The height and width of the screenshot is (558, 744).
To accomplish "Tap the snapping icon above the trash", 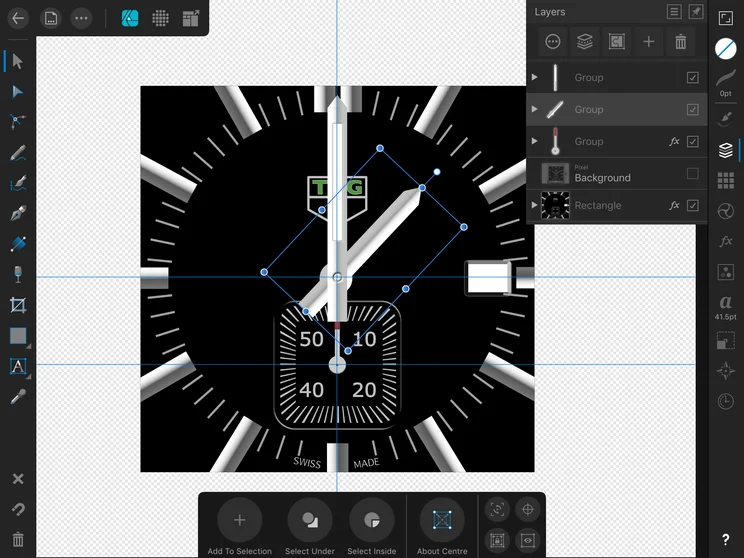I will [x=18, y=509].
